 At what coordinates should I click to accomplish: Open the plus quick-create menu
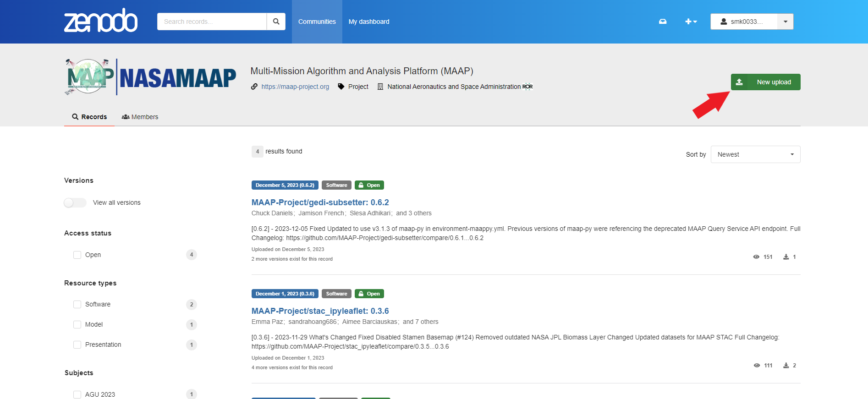coord(691,22)
